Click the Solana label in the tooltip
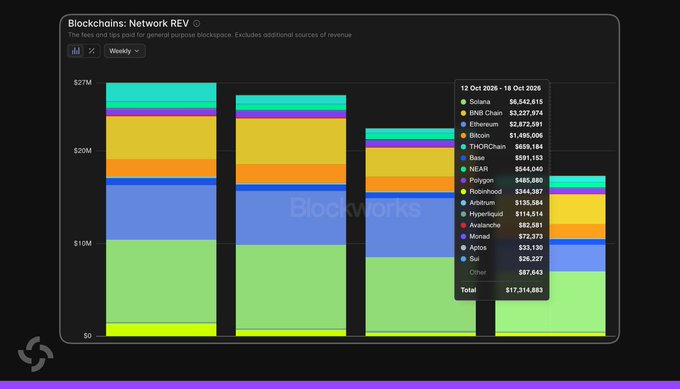680x389 pixels. (x=480, y=102)
